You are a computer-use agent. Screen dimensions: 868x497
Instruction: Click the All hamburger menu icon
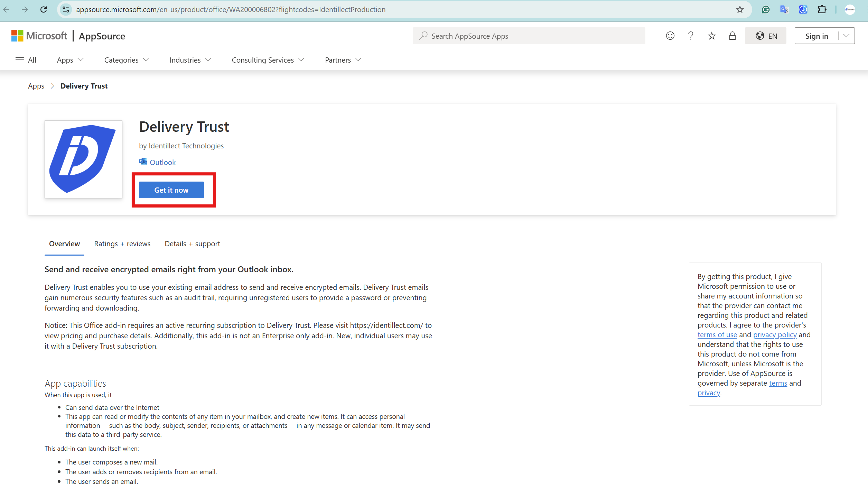[20, 59]
